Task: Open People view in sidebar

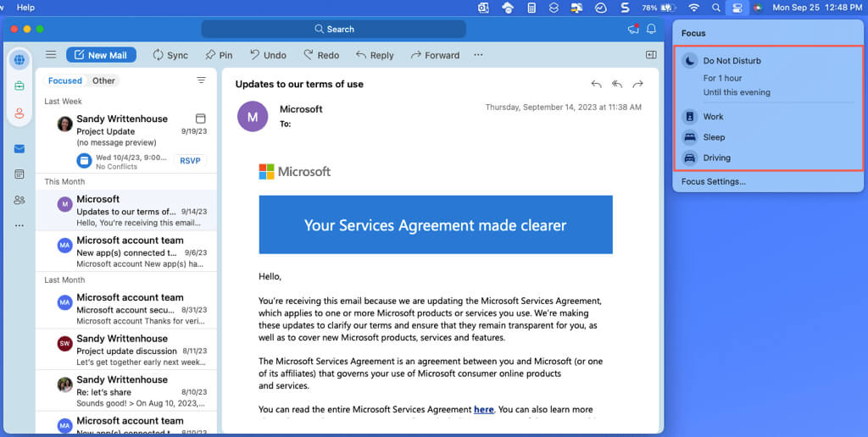Action: [19, 200]
